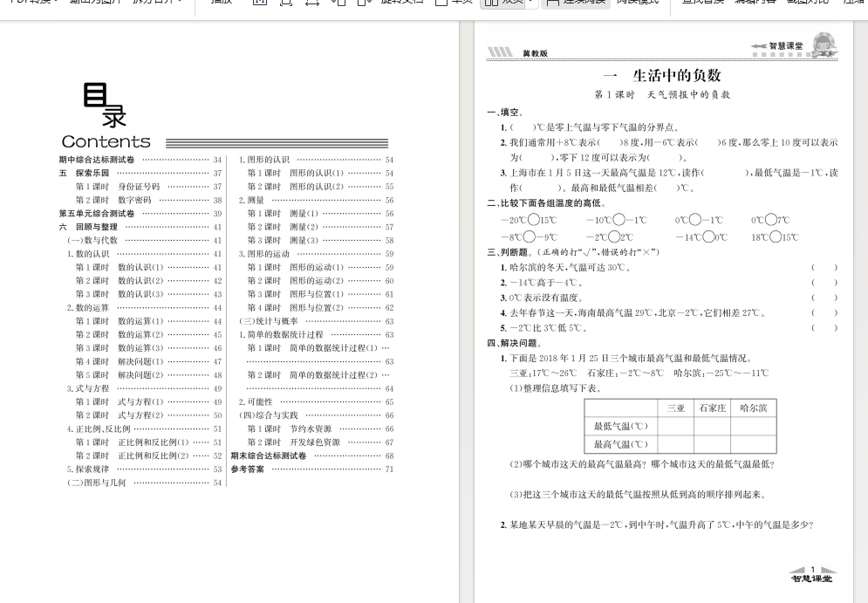Image resolution: width=868 pixels, height=603 pixels.
Task: Click the '(三)统计与概率' section entry
Action: (316, 321)
